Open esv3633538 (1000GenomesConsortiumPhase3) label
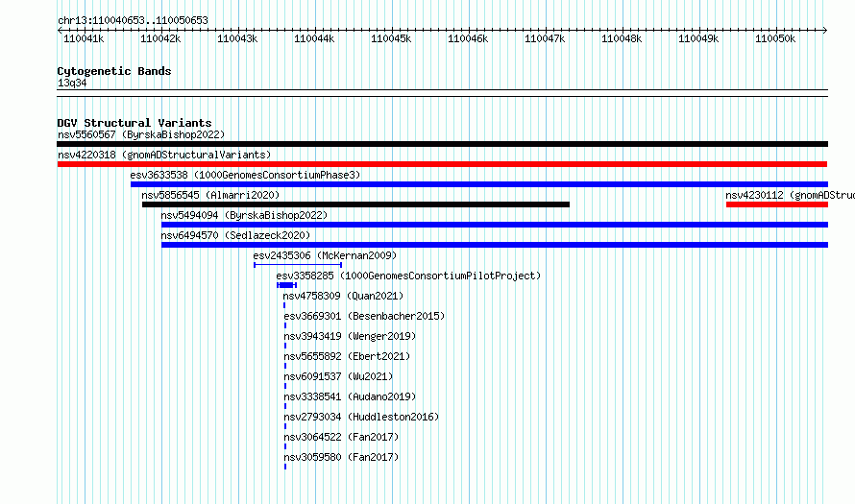 tap(245, 175)
